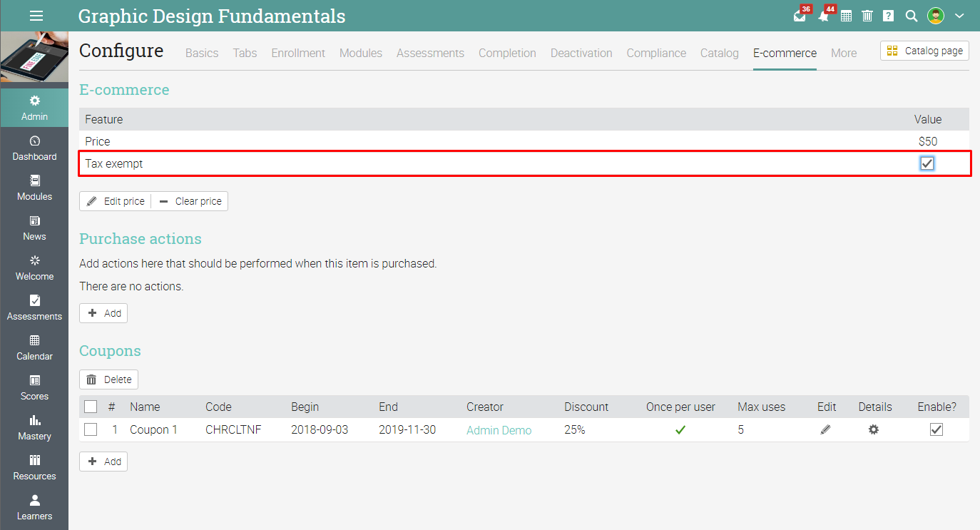
Task: Toggle the Enable checkbox for Coupon 1
Action: (936, 429)
